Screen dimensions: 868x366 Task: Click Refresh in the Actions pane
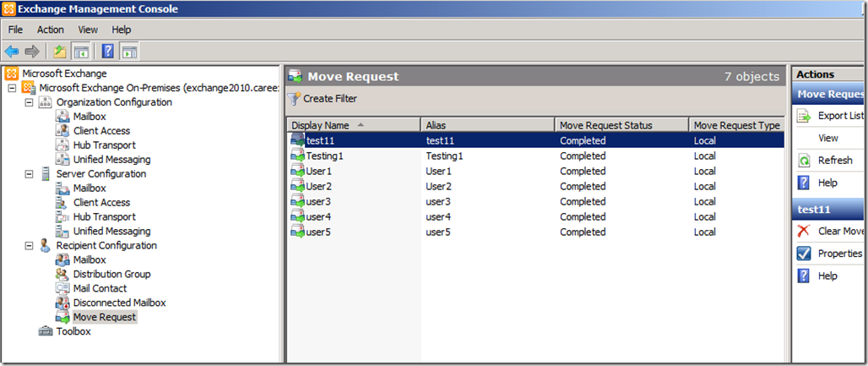pyautogui.click(x=835, y=161)
